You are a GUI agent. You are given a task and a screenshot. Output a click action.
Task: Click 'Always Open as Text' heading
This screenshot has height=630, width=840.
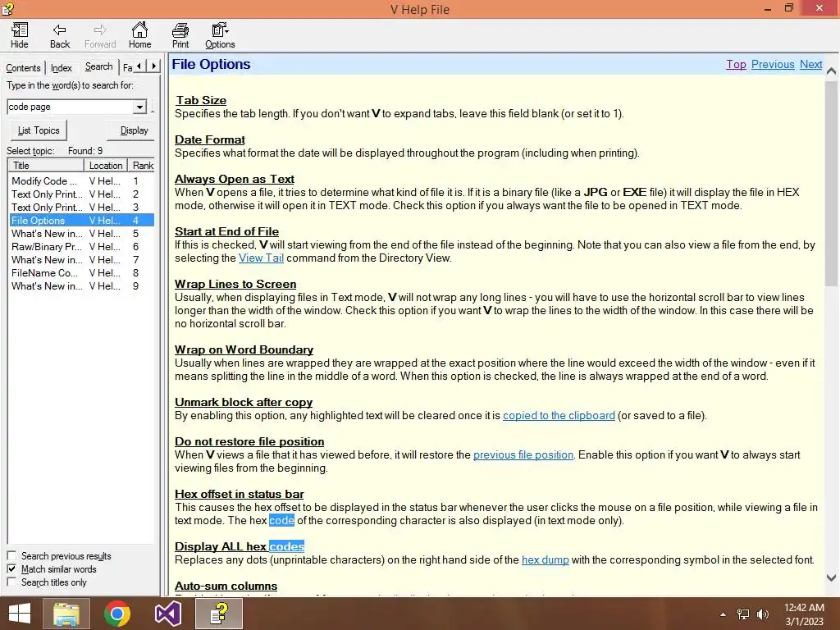point(234,179)
